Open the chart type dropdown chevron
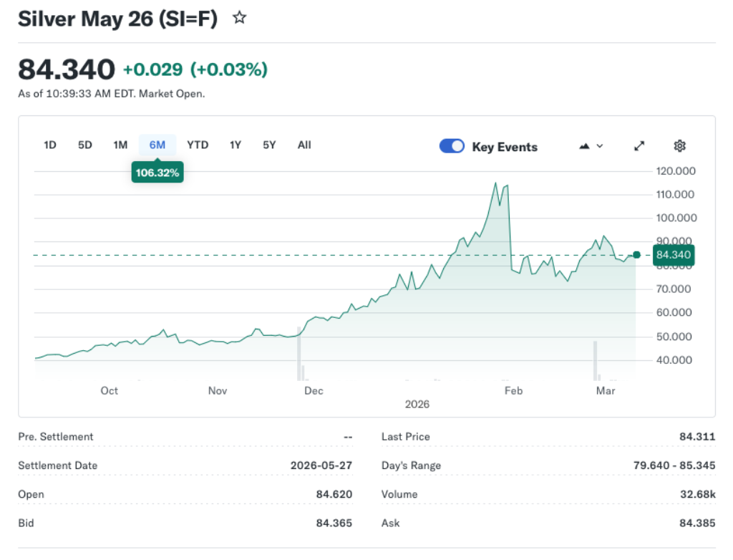Screen dimensions: 733x560 point(600,145)
